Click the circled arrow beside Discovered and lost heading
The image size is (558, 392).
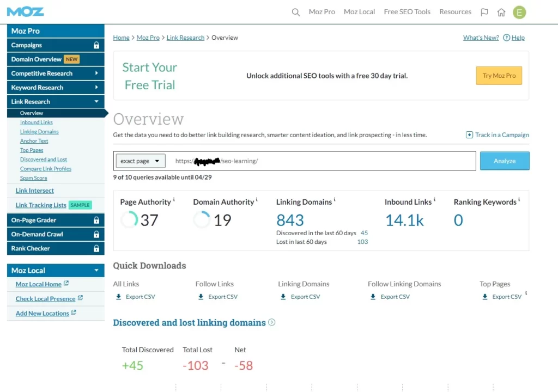[271, 322]
